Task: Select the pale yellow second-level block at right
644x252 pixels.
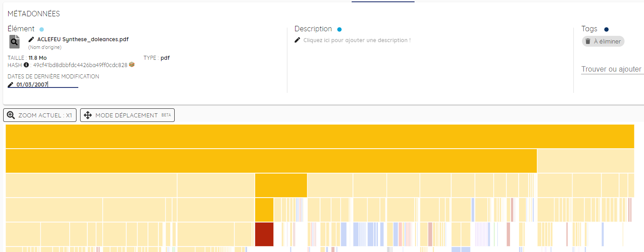Action: click(586, 161)
